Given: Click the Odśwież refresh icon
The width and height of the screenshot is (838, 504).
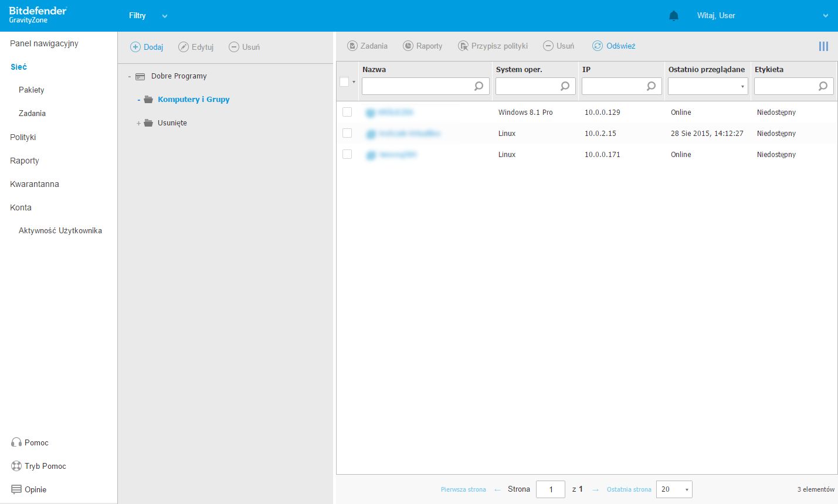Looking at the screenshot, I should click(x=598, y=46).
